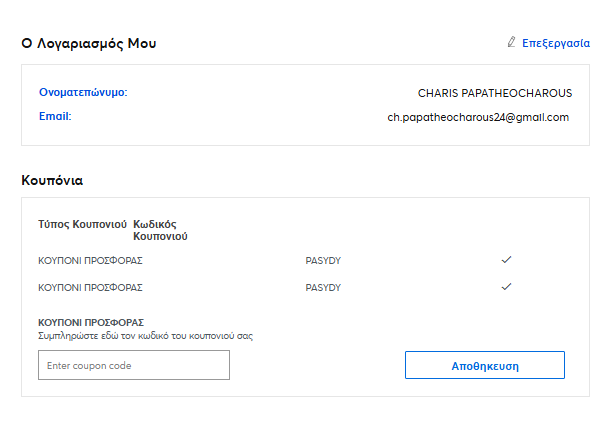Open the Επεξεργασία link

click(555, 43)
